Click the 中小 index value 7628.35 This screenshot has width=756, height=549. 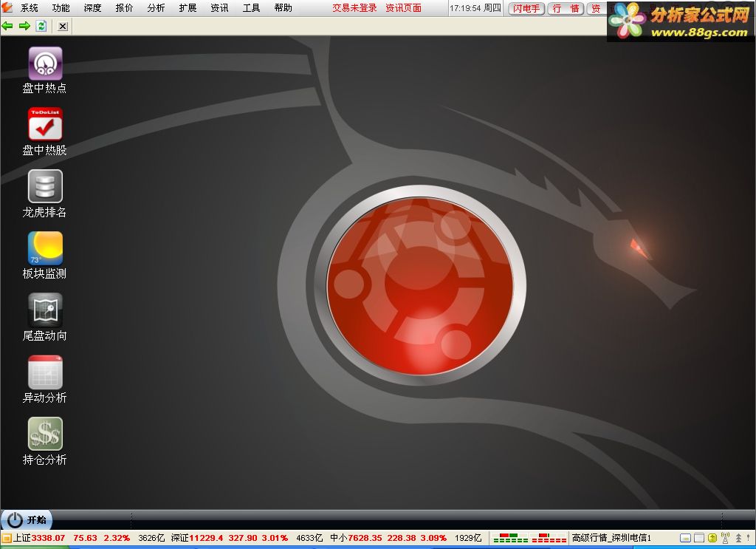(365, 538)
